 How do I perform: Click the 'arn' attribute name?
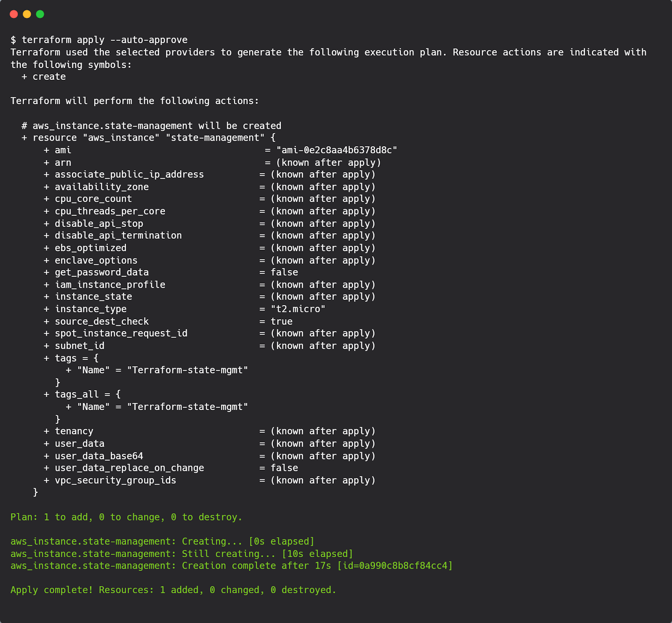[63, 163]
